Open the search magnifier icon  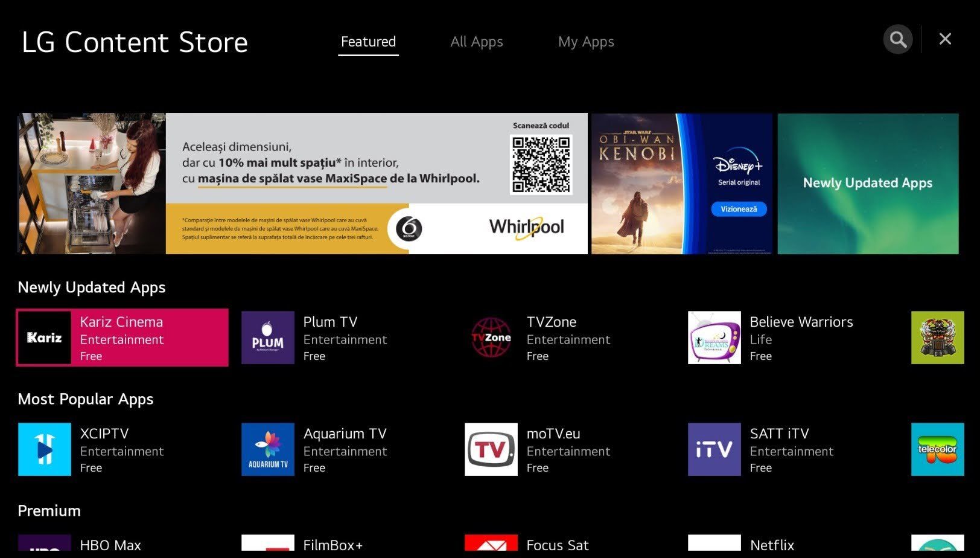point(898,40)
